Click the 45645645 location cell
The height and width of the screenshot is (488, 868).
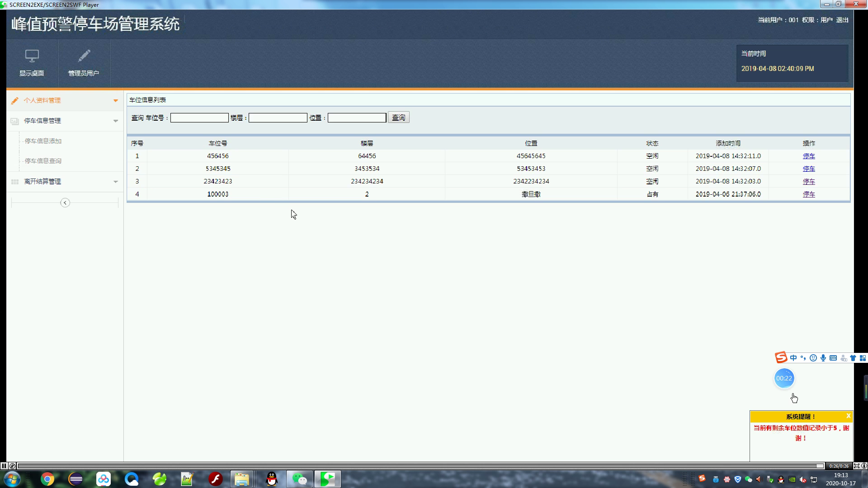pyautogui.click(x=531, y=156)
